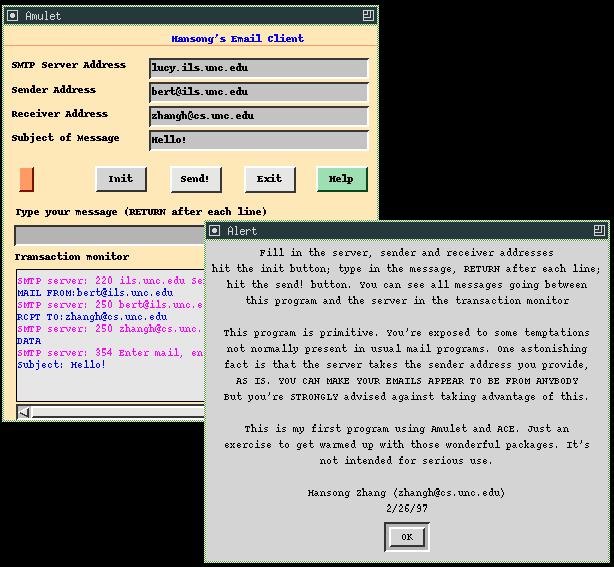The image size is (614, 567).
Task: Click the Exit button
Action: [x=269, y=179]
